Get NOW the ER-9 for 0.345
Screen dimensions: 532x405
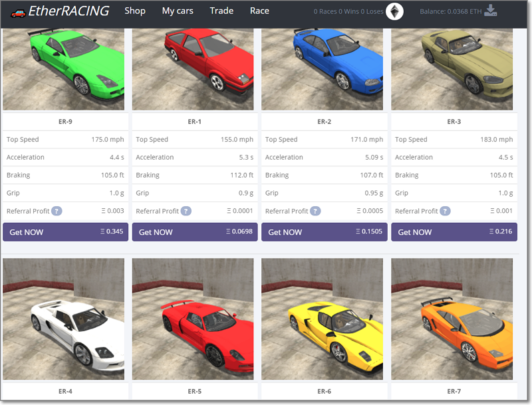click(65, 232)
